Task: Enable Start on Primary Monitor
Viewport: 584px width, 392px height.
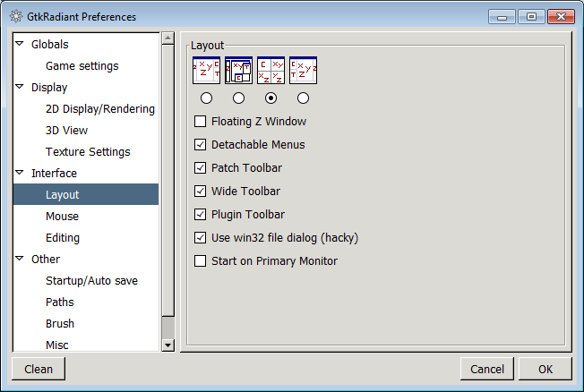Action: [200, 261]
